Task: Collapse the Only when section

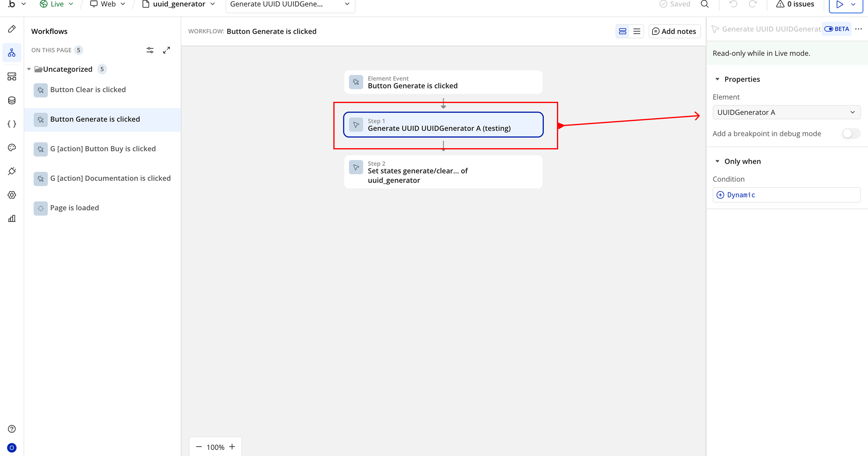Action: pos(717,161)
